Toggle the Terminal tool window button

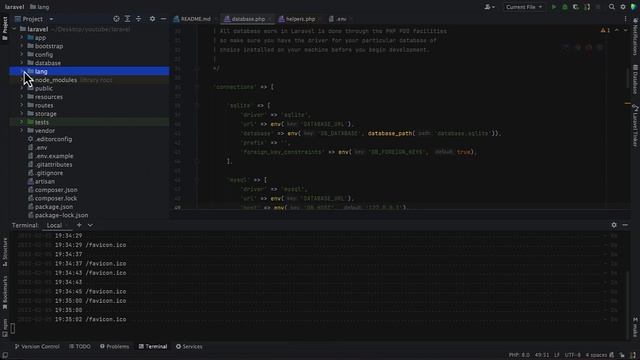coord(153,347)
